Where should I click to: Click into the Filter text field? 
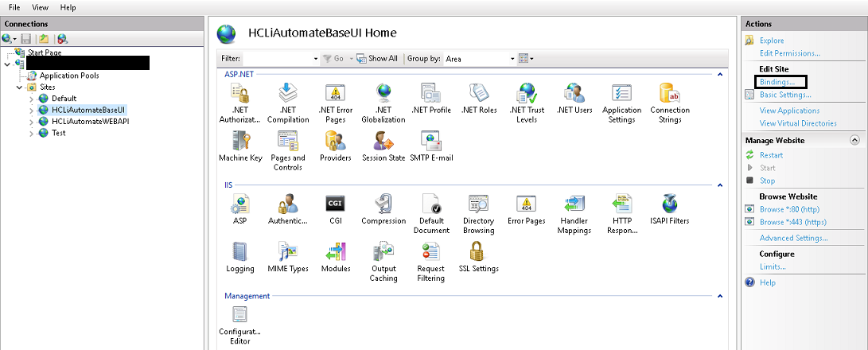pos(278,59)
